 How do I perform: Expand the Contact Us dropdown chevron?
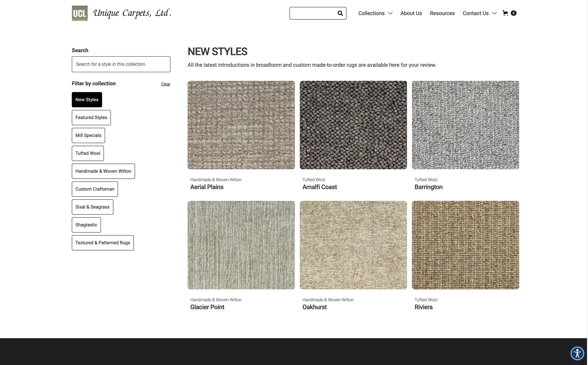click(494, 13)
